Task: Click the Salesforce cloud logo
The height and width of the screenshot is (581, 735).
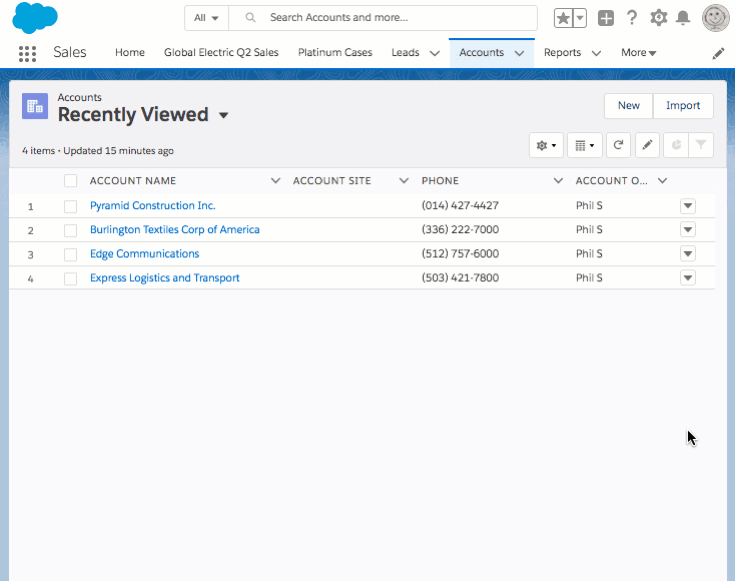Action: pyautogui.click(x=35, y=18)
